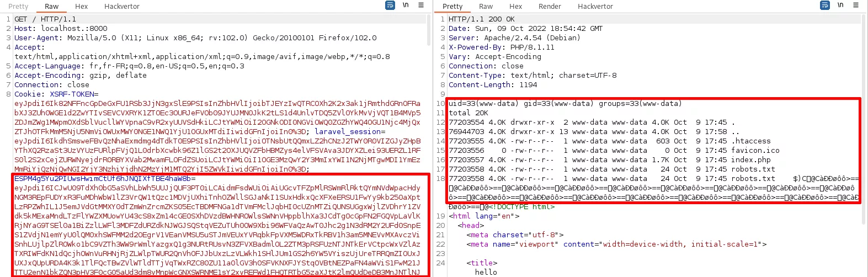
Task: Click the 'Host: localhost.:8000' header line
Action: [61, 29]
